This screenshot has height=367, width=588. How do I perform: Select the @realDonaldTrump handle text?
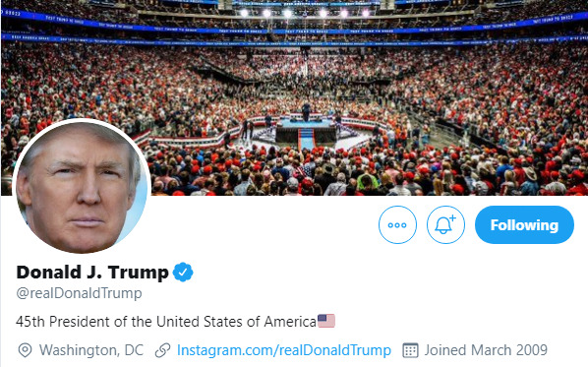(79, 293)
